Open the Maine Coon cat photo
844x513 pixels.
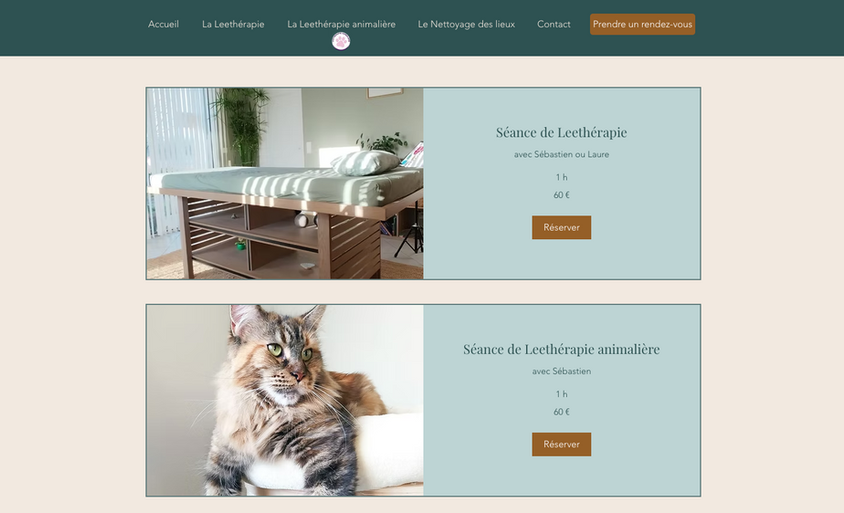285,400
